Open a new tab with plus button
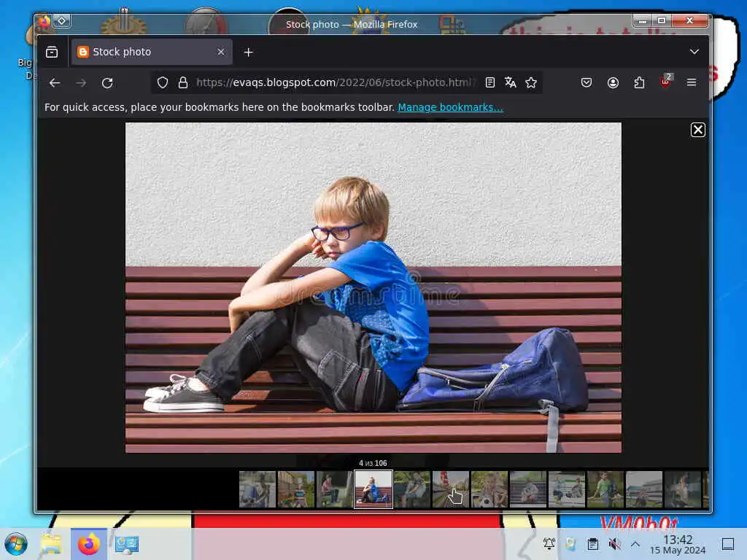 (x=248, y=52)
